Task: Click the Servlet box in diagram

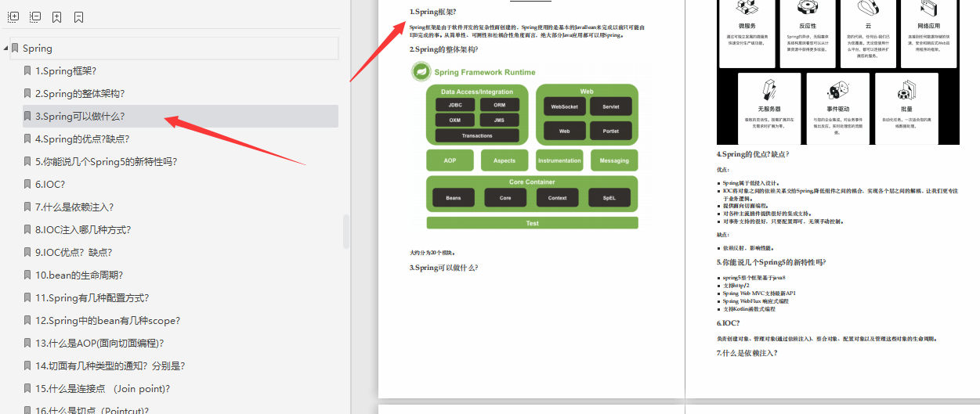Action: pyautogui.click(x=610, y=106)
